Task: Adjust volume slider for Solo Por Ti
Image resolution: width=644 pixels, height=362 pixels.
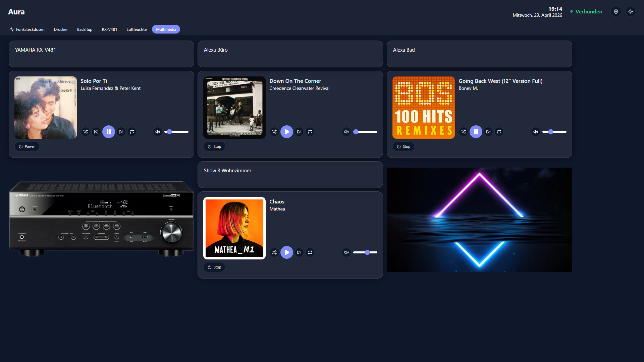Action: (x=176, y=132)
